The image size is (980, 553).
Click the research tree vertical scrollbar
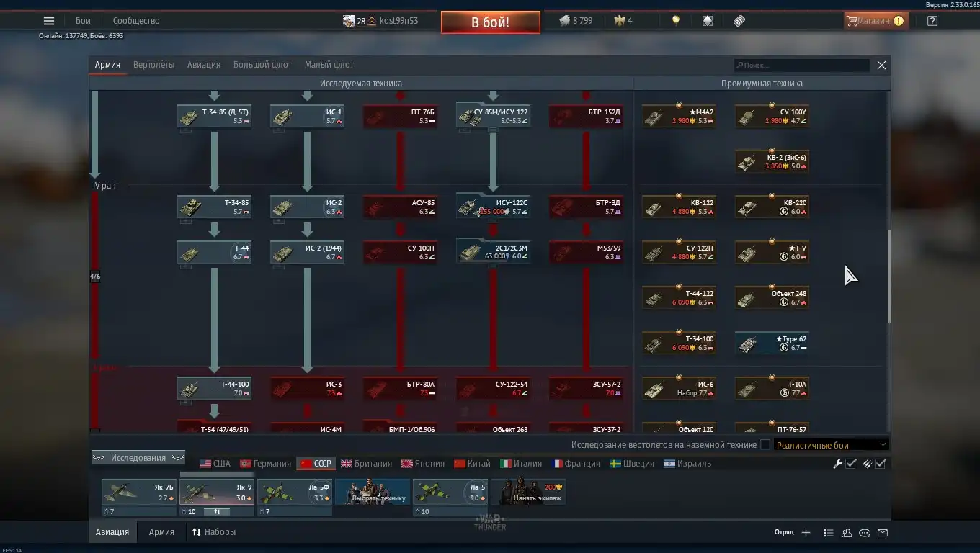(889, 276)
